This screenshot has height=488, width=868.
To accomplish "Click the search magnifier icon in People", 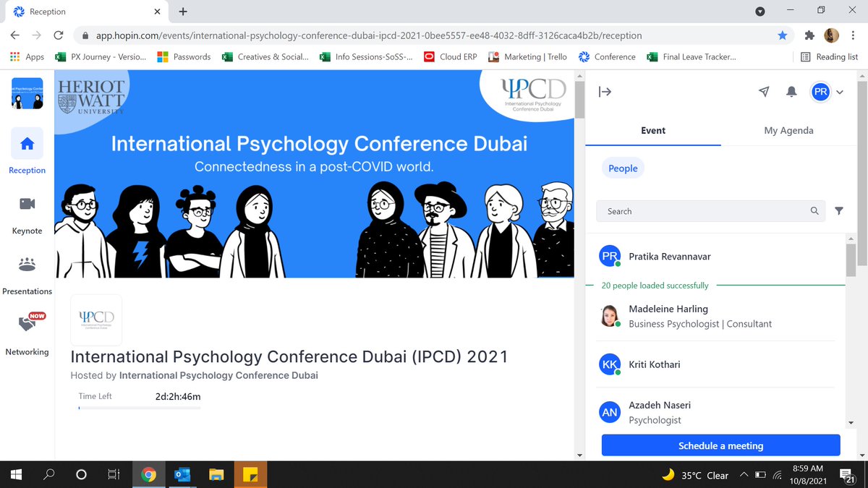I will pyautogui.click(x=814, y=211).
